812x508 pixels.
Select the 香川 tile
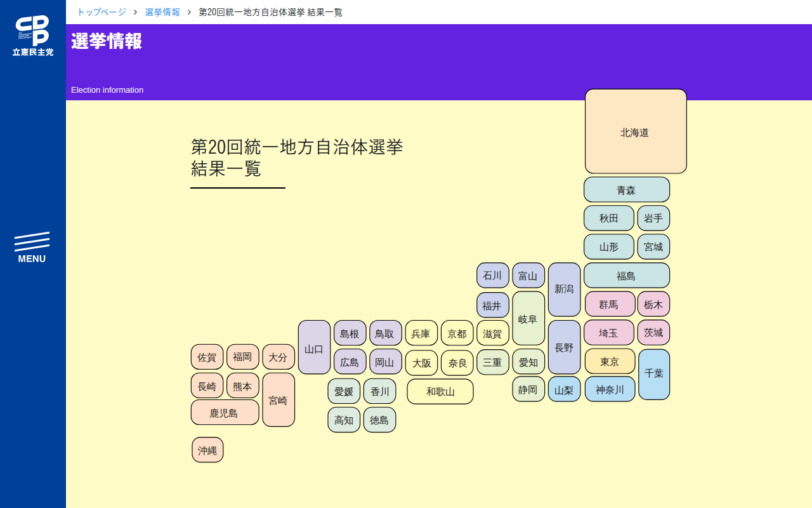point(380,391)
